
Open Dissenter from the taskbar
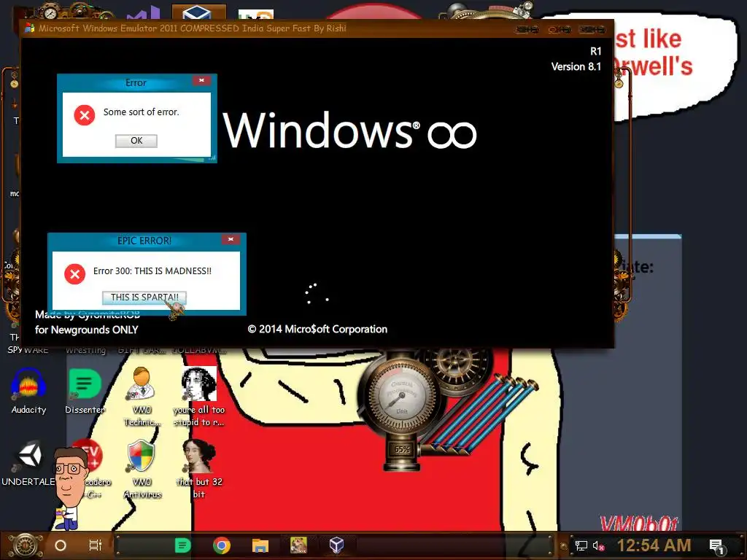(182, 545)
